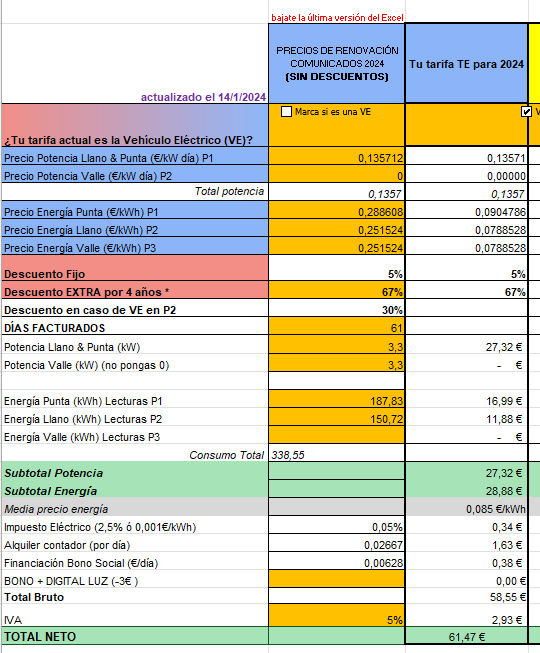Select Energía Llano P2 price input cell 0,251524
Viewport: 540px width, 653px height.
point(337,230)
